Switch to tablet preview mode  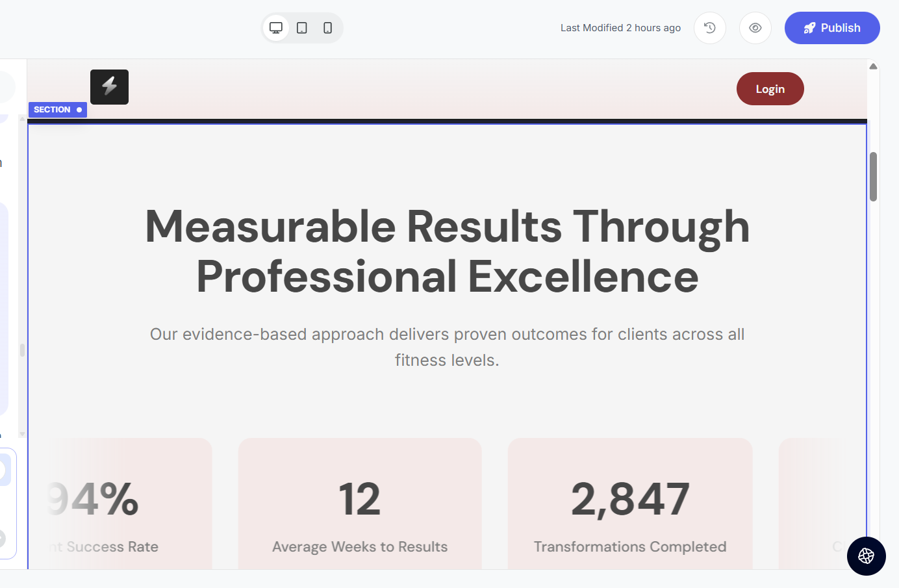pos(302,28)
